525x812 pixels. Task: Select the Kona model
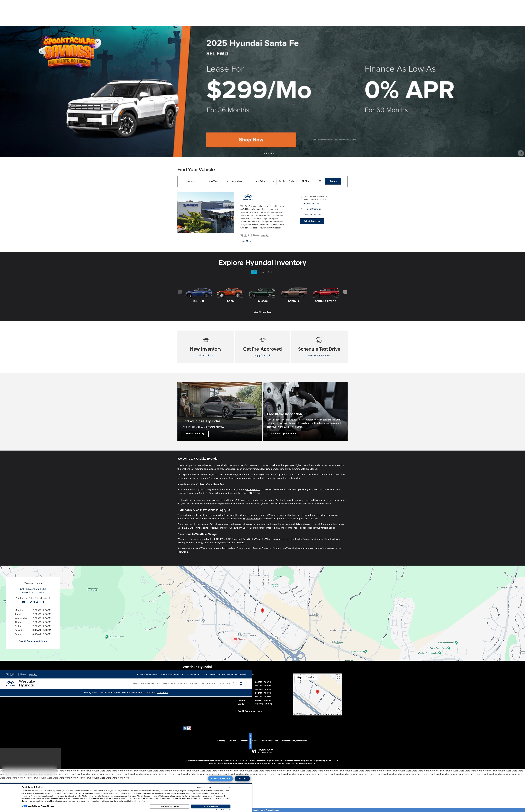[x=230, y=295]
